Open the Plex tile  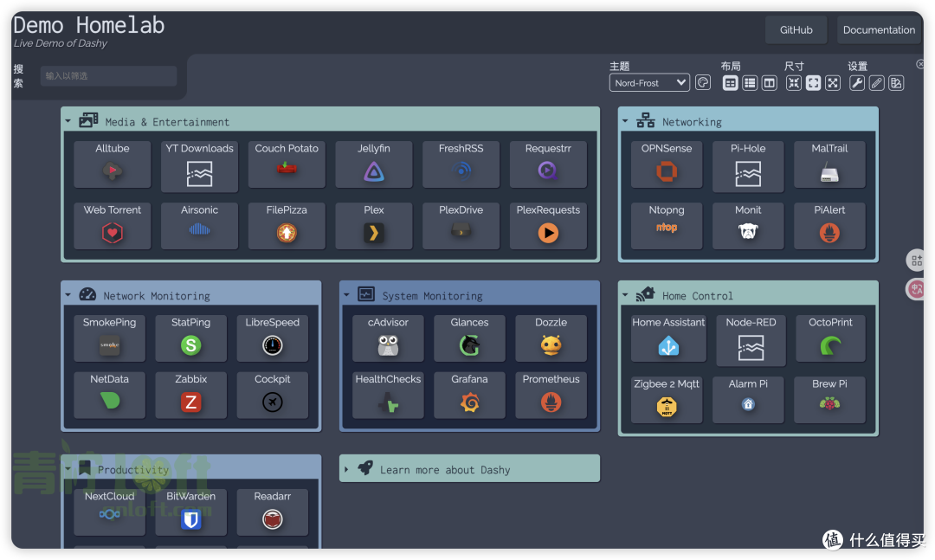pos(374,225)
